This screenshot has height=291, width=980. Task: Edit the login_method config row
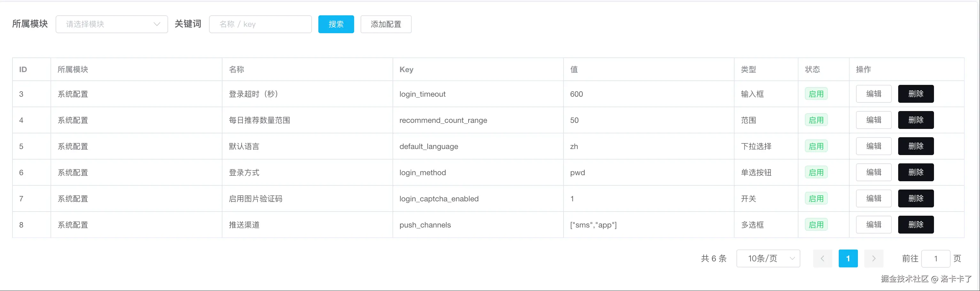tap(874, 173)
